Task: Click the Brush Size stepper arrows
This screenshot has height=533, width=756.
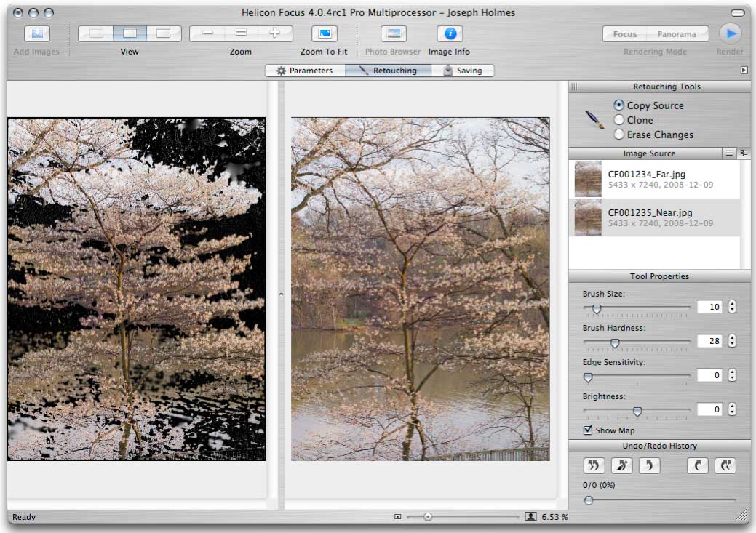Action: pos(732,307)
